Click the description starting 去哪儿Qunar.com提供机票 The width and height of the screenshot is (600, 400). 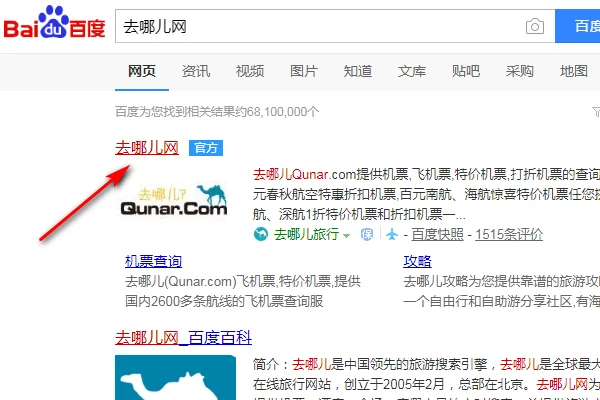pos(426,194)
